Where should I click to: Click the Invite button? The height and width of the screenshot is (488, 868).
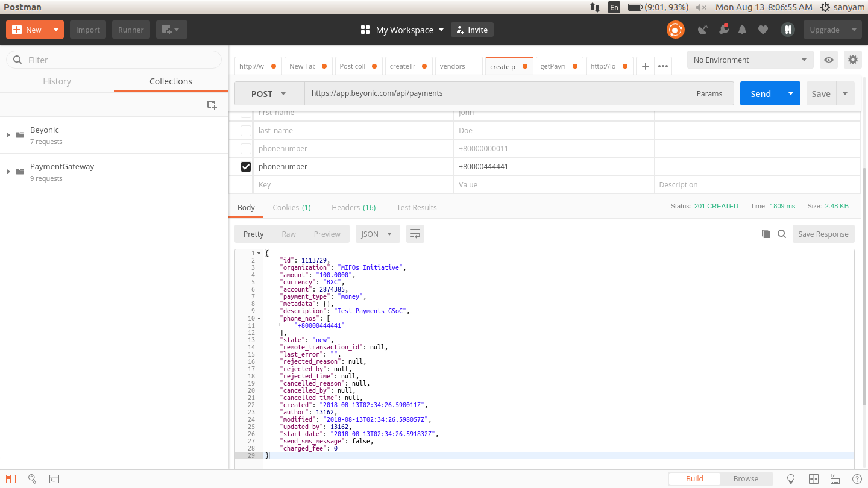click(x=472, y=30)
